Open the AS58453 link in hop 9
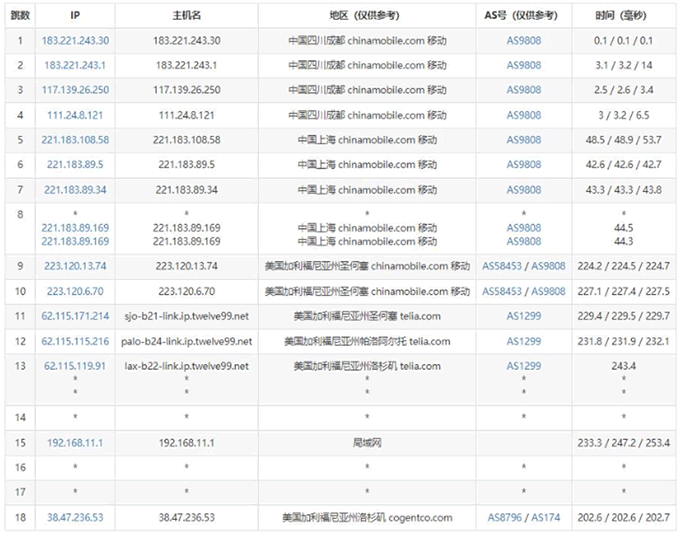 pos(502,266)
